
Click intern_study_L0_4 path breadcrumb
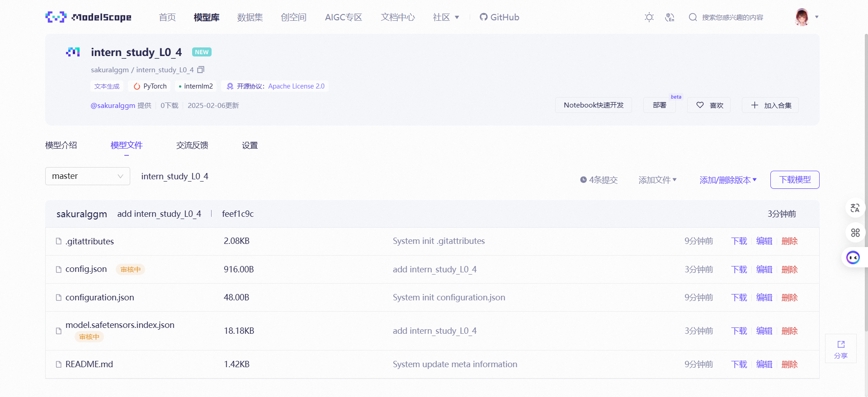click(175, 176)
